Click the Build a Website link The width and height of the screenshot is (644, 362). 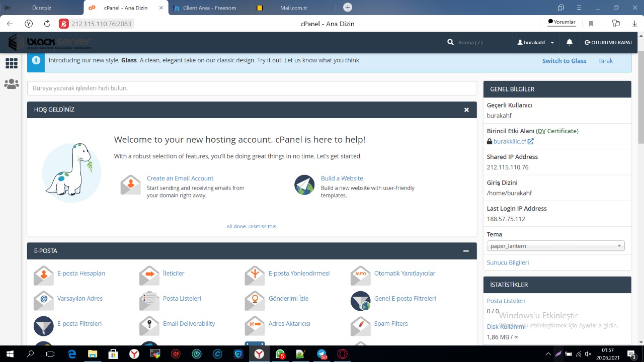pyautogui.click(x=342, y=178)
